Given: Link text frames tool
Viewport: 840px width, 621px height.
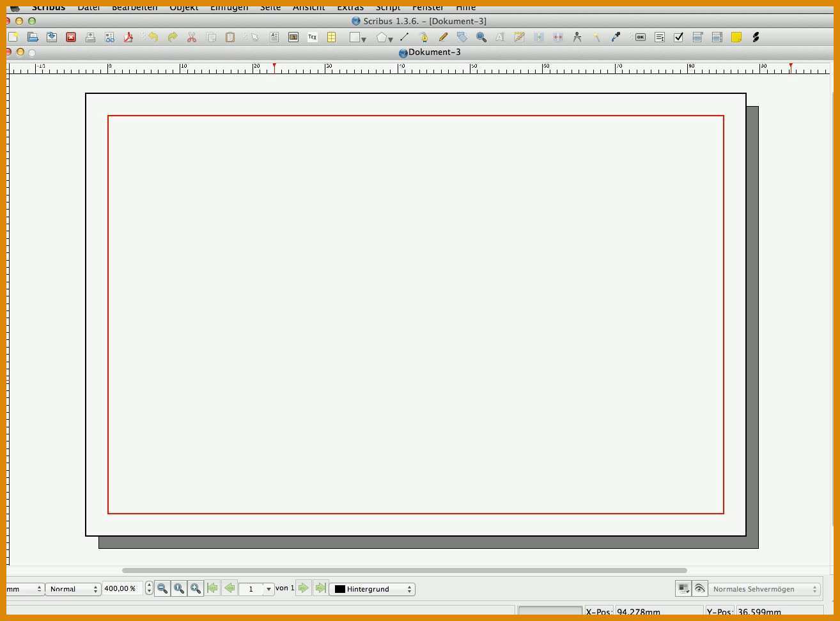Looking at the screenshot, I should (x=539, y=37).
